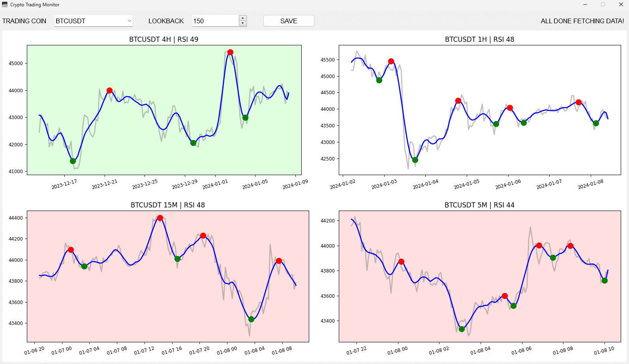Click the lowest green trough marker in 4H chart
629x364 pixels.
click(73, 161)
